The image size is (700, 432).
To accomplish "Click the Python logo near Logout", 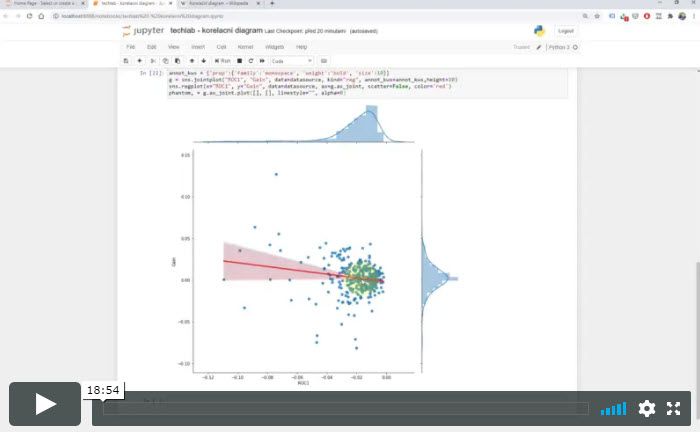I will (539, 31).
